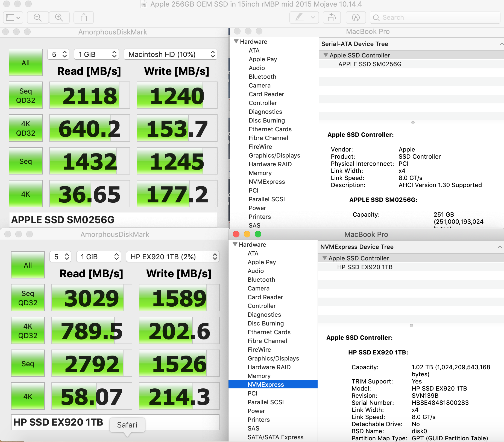This screenshot has height=442, width=504.
Task: Click split divider handle in top MacBook Pro window
Action: (x=413, y=123)
